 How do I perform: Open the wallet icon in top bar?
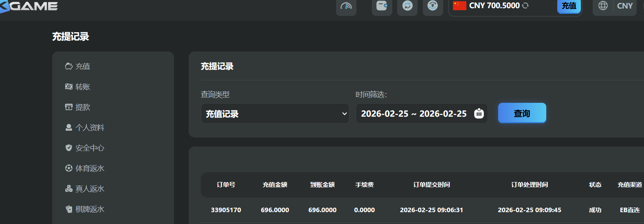tap(382, 6)
